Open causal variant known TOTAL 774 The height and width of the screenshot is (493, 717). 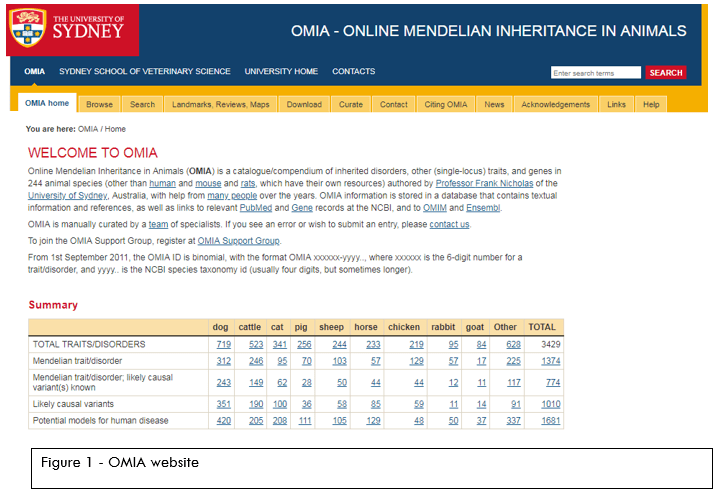coord(553,382)
